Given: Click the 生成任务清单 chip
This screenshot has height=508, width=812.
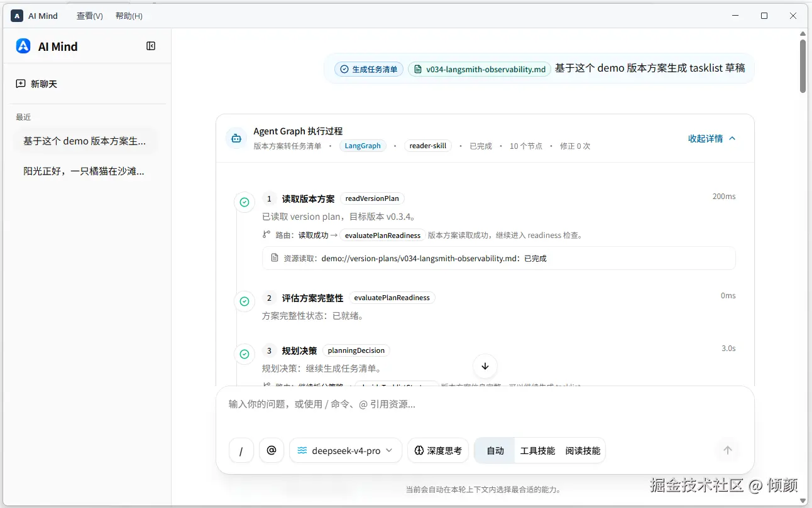Looking at the screenshot, I should [369, 69].
